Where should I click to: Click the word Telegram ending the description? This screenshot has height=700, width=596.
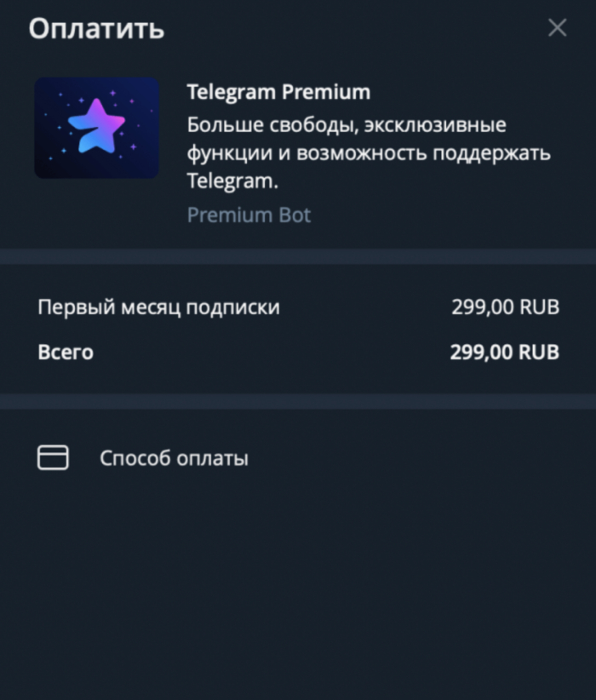pyautogui.click(x=229, y=181)
